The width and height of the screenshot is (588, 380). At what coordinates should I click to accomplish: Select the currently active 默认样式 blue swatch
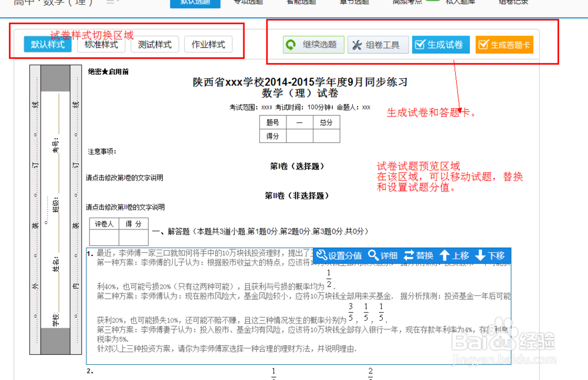(x=47, y=44)
